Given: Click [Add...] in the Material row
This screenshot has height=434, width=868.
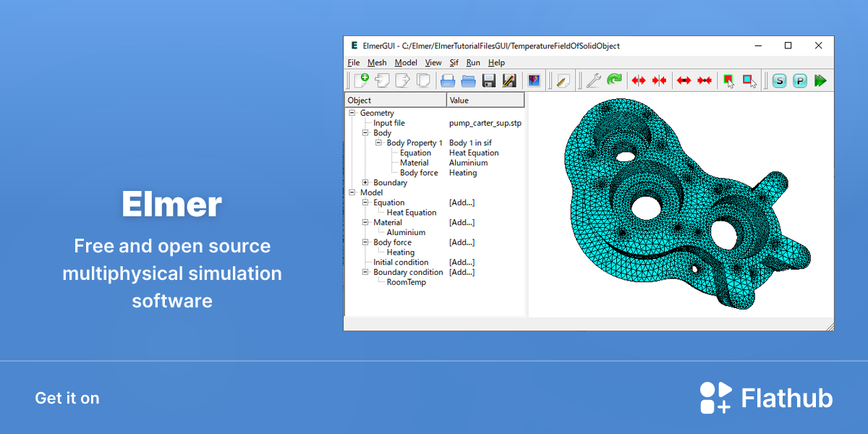Looking at the screenshot, I should click(x=461, y=222).
